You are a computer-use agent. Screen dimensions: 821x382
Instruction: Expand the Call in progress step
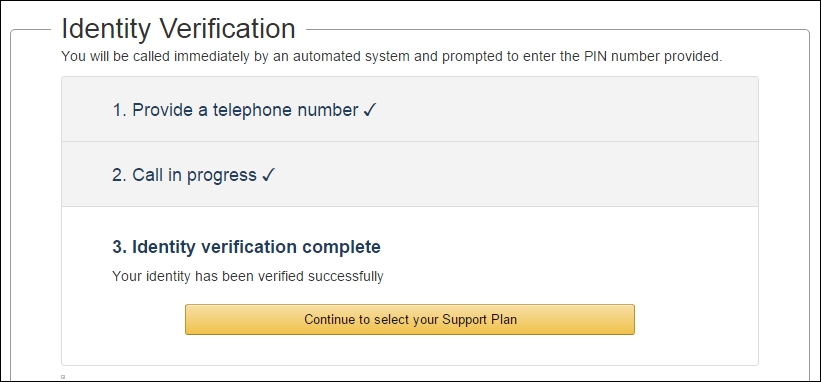409,174
